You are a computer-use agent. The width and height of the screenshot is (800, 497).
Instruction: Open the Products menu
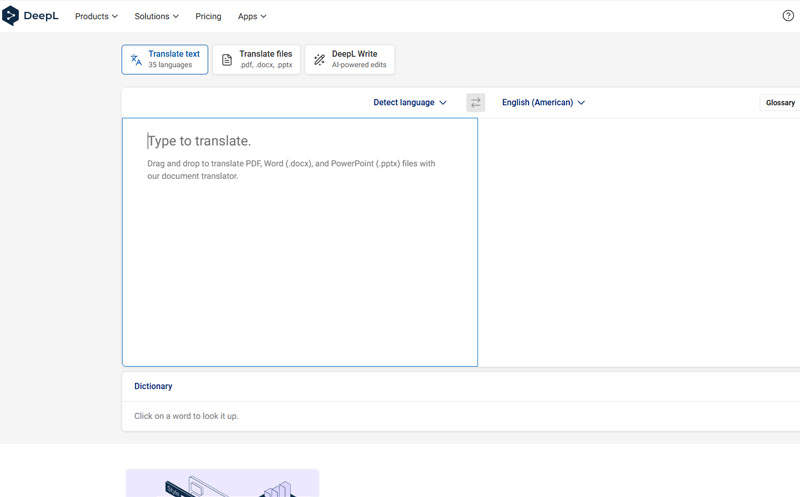coord(96,16)
